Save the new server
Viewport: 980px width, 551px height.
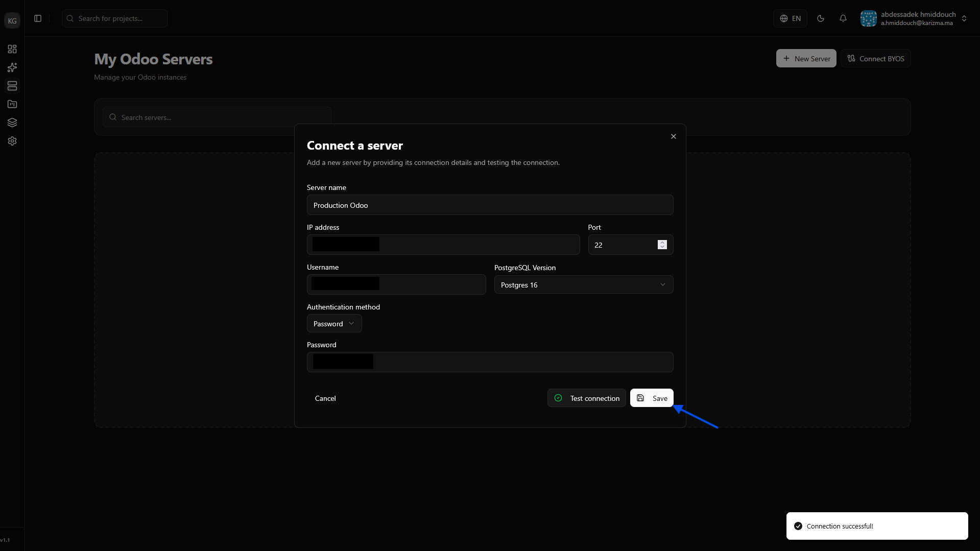pos(652,398)
